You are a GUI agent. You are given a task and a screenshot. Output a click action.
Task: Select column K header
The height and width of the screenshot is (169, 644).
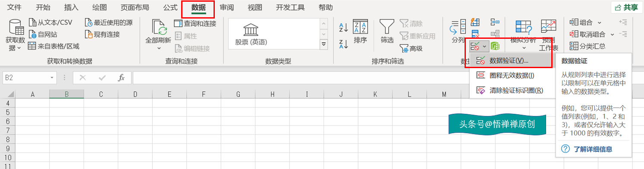375,94
